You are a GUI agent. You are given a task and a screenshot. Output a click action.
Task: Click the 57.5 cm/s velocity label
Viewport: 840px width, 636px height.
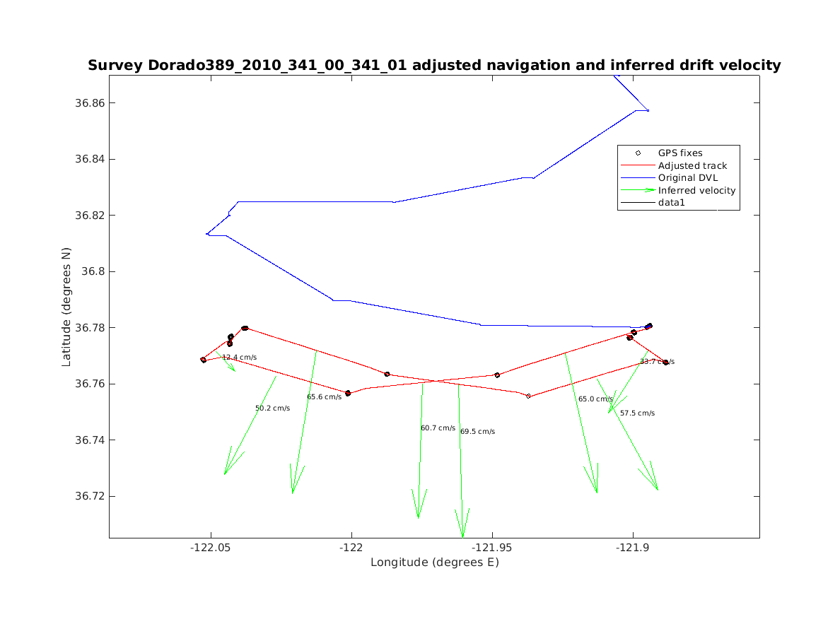tap(637, 413)
